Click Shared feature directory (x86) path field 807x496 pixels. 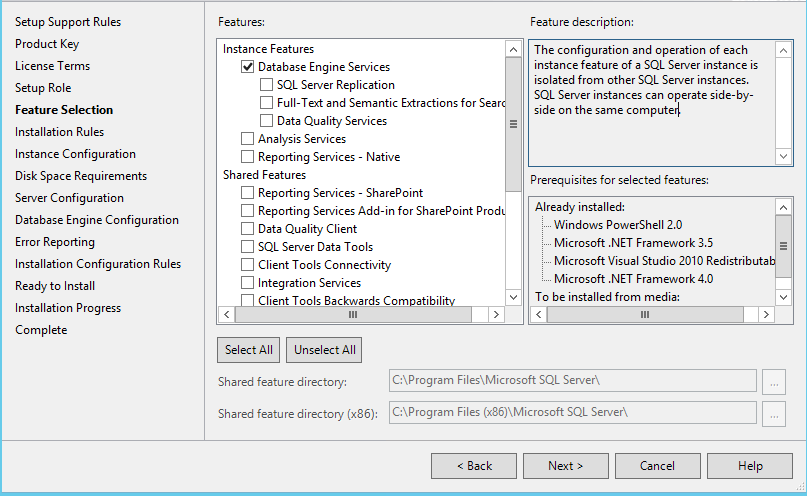click(x=573, y=413)
